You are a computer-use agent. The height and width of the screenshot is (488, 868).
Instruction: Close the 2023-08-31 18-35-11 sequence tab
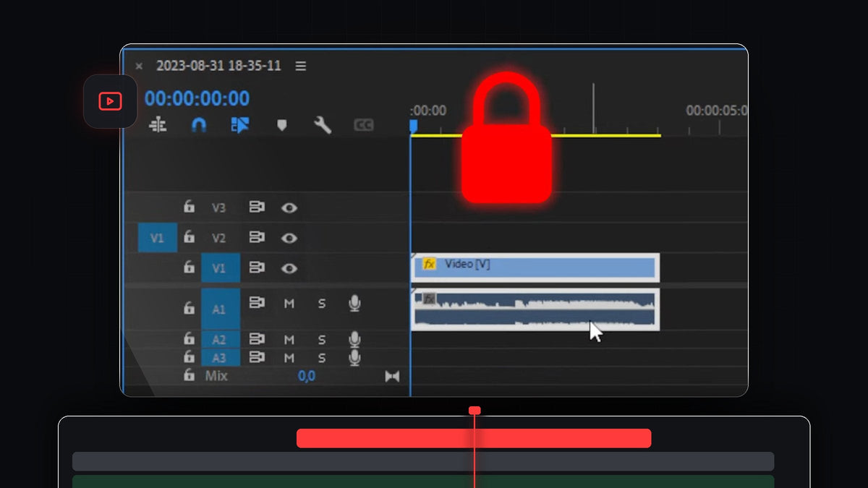pyautogui.click(x=139, y=66)
